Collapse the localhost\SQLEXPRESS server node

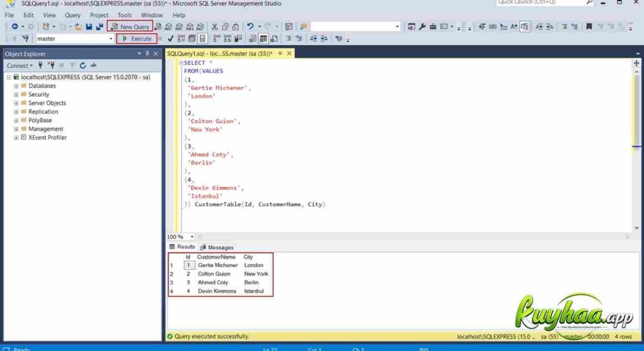[9, 77]
